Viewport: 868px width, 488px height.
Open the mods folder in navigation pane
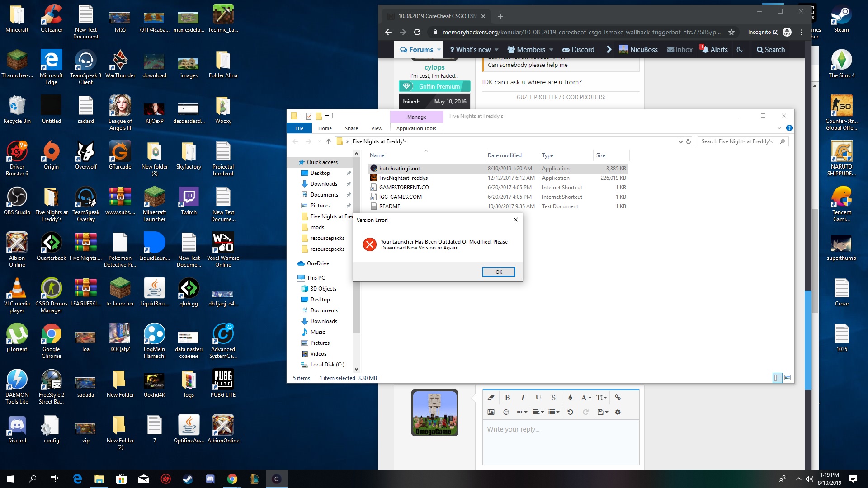[x=317, y=227]
